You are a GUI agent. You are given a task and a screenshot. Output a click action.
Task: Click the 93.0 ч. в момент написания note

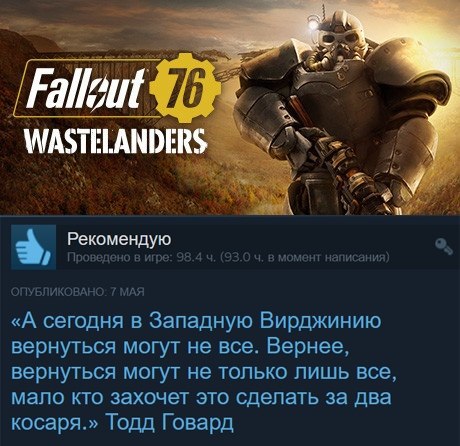tap(305, 257)
